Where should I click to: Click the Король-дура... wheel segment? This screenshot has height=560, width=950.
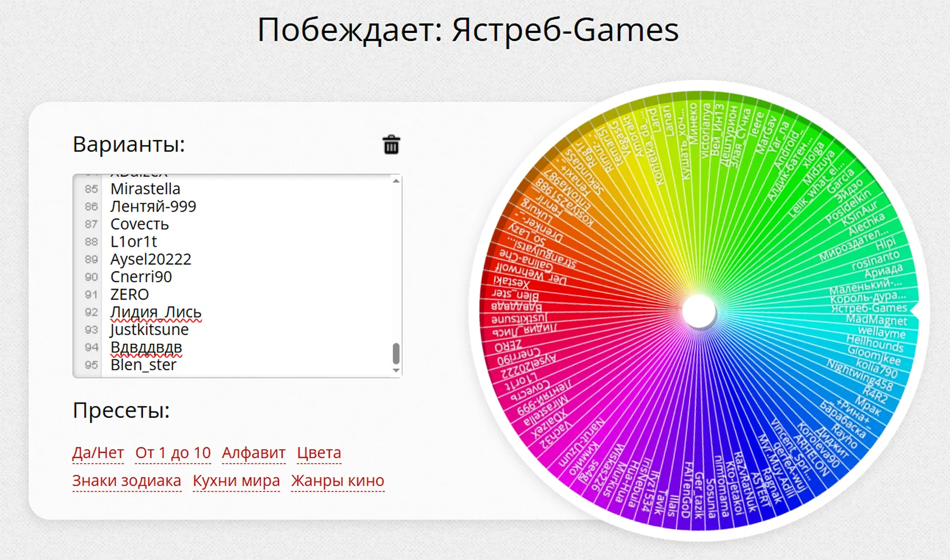pyautogui.click(x=868, y=296)
